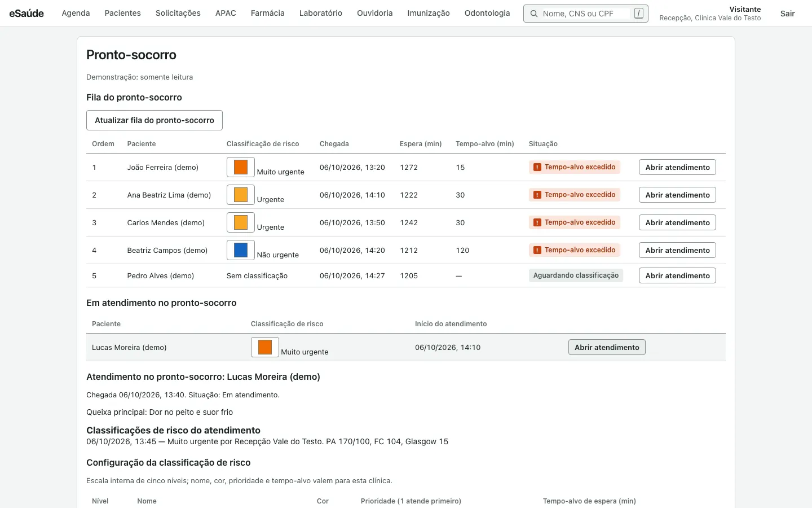The image size is (812, 508).
Task: Click the Tempo-alvo excedido badge for Beatriz Campos
Action: pyautogui.click(x=575, y=250)
